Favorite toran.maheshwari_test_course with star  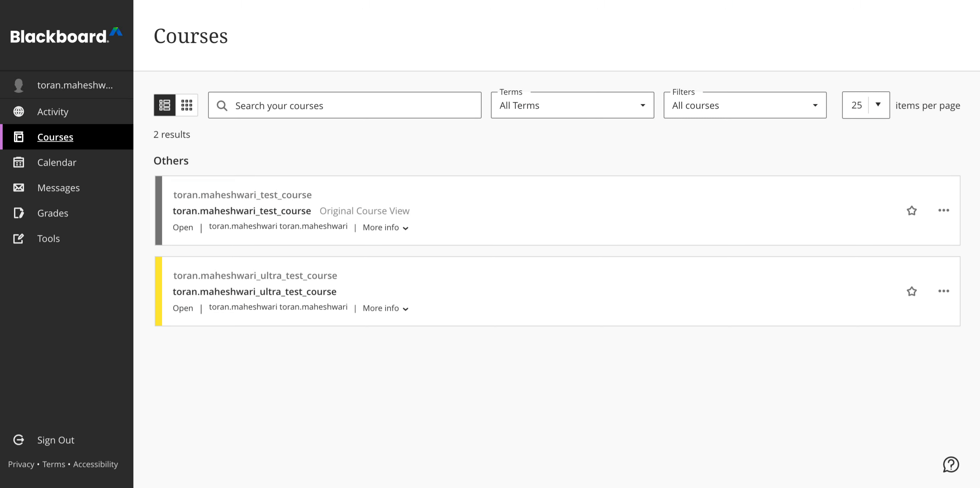912,210
